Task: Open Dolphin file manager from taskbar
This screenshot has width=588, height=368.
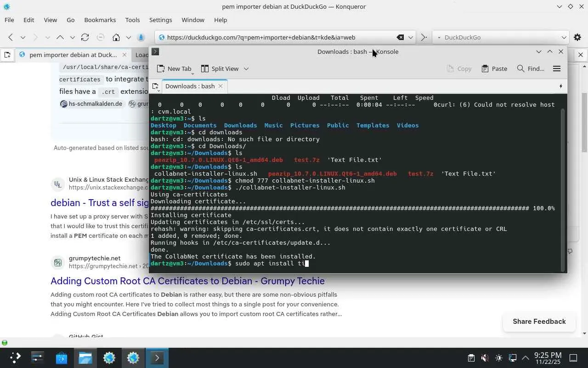Action: coord(85,357)
